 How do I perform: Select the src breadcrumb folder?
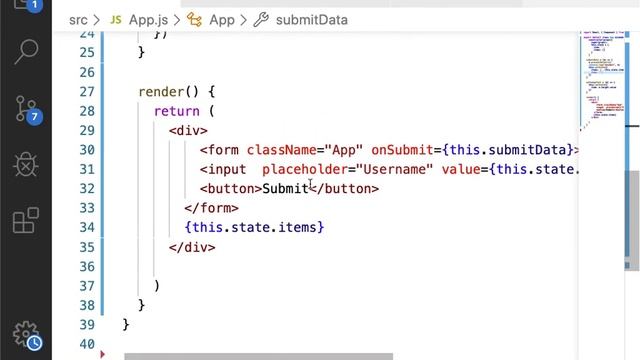tap(78, 20)
